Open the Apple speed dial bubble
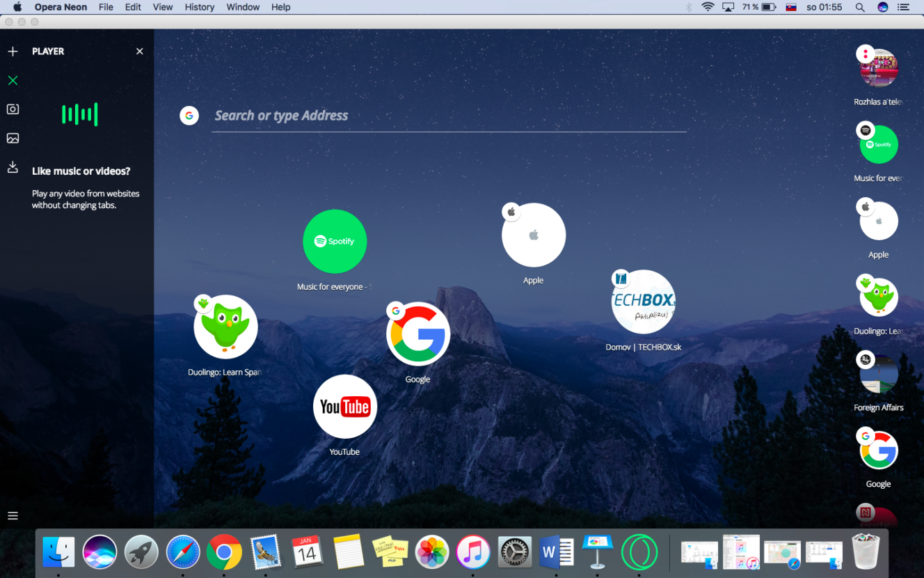Image resolution: width=924 pixels, height=578 pixels. point(534,235)
